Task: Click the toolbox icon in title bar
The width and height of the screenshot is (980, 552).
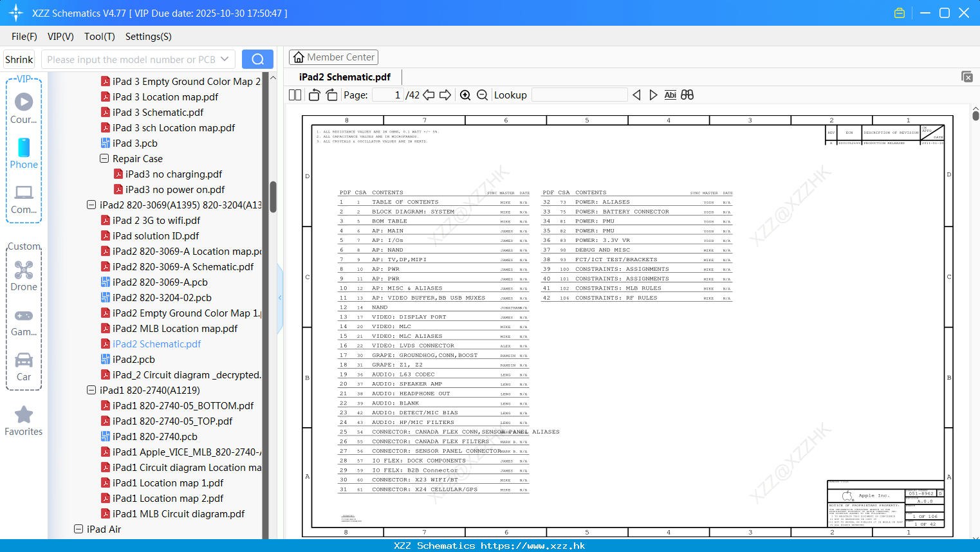Action: point(900,13)
